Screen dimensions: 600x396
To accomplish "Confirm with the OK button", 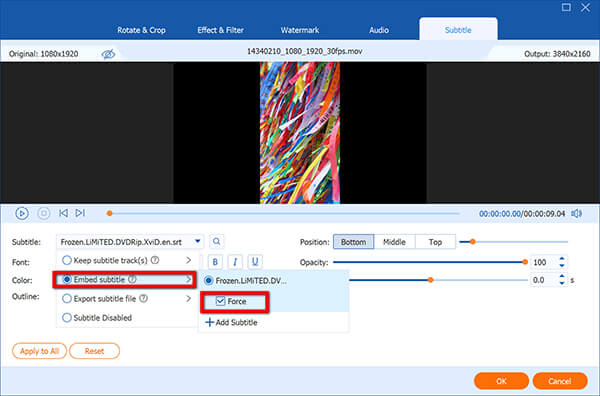I will [501, 381].
